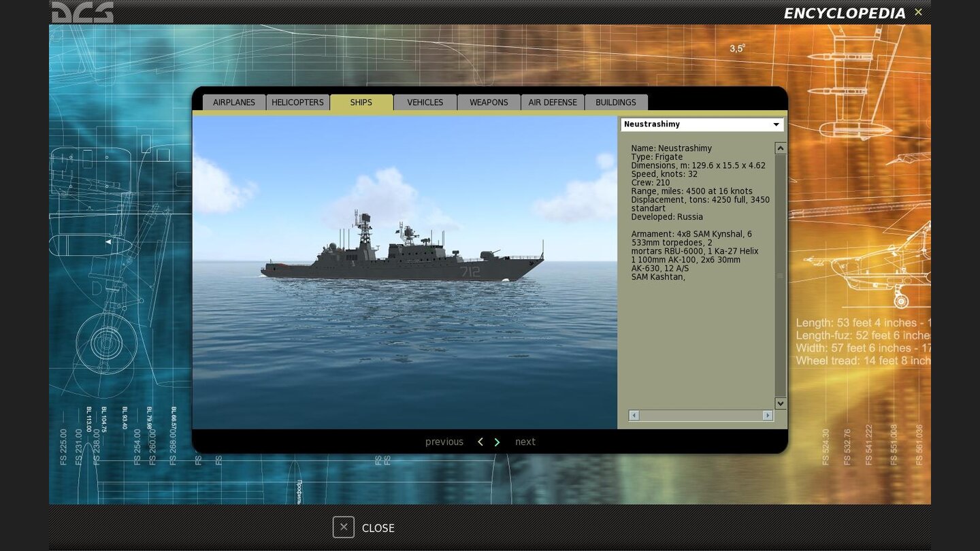Click the 'Developed: Russia' line
Image resolution: width=980 pixels, height=551 pixels.
[667, 217]
